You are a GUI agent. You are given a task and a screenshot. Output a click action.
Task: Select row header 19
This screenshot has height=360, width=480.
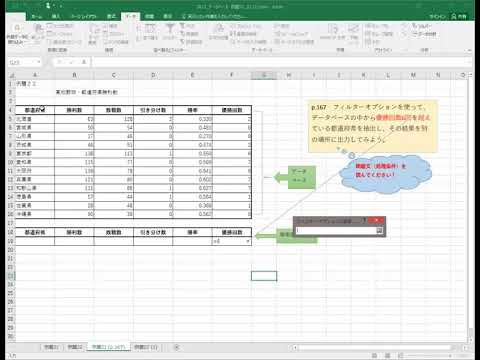(x=11, y=241)
